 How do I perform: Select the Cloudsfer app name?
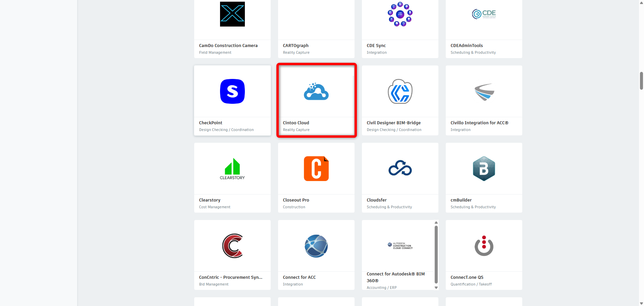coord(377,200)
